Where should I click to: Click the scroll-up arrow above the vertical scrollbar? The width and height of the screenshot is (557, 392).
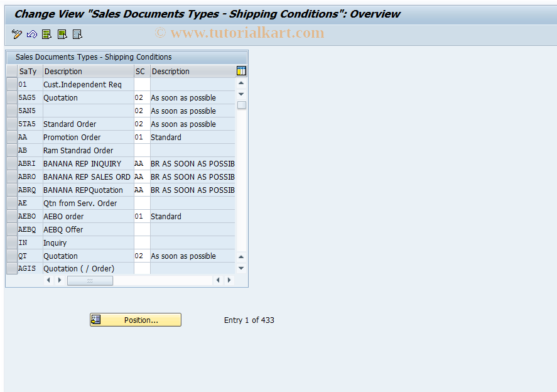pos(241,81)
